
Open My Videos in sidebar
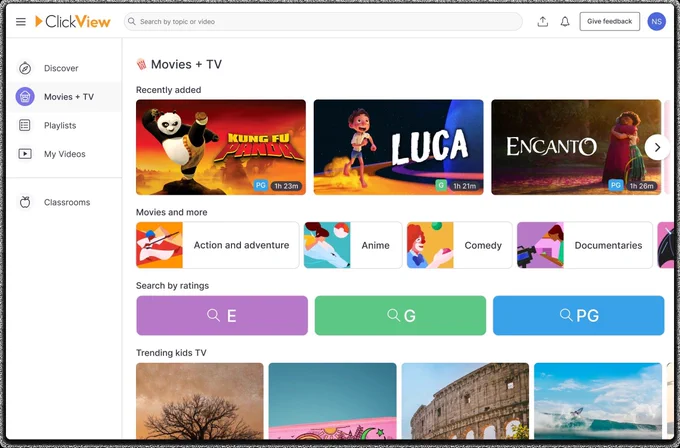point(64,154)
